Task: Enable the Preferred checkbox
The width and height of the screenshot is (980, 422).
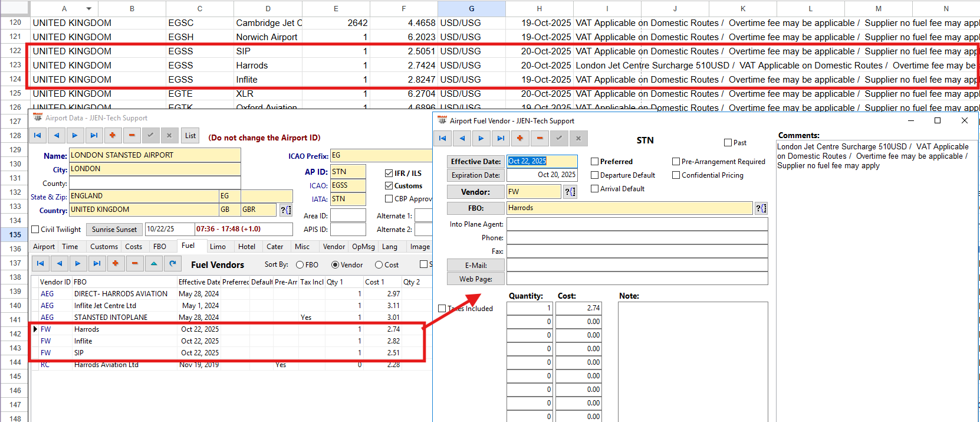Action: pyautogui.click(x=595, y=162)
